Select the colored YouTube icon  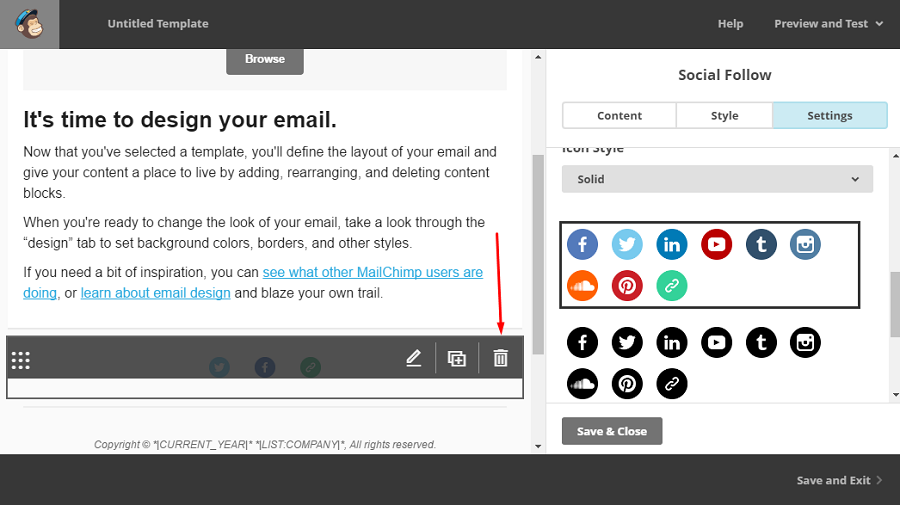click(x=716, y=244)
